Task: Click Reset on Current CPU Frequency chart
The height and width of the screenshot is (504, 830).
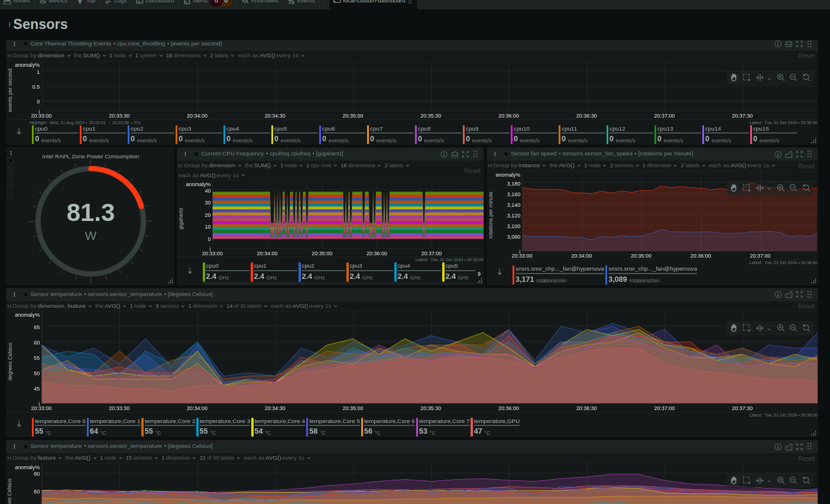Action: point(472,171)
